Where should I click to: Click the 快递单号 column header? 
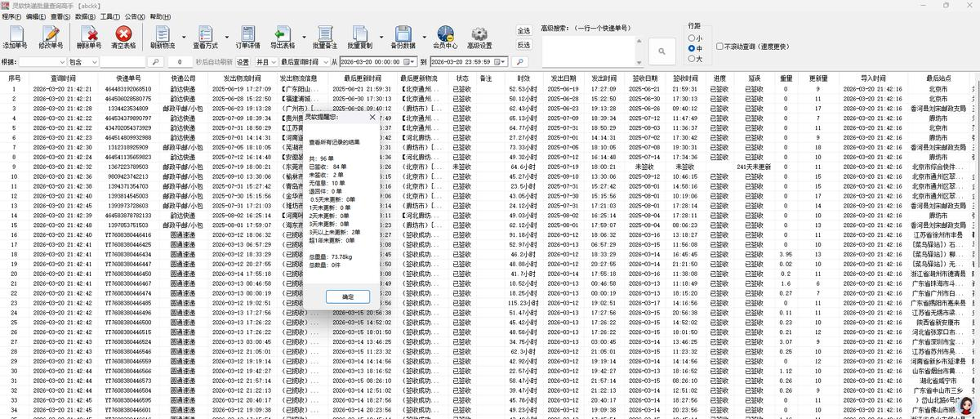coord(128,78)
